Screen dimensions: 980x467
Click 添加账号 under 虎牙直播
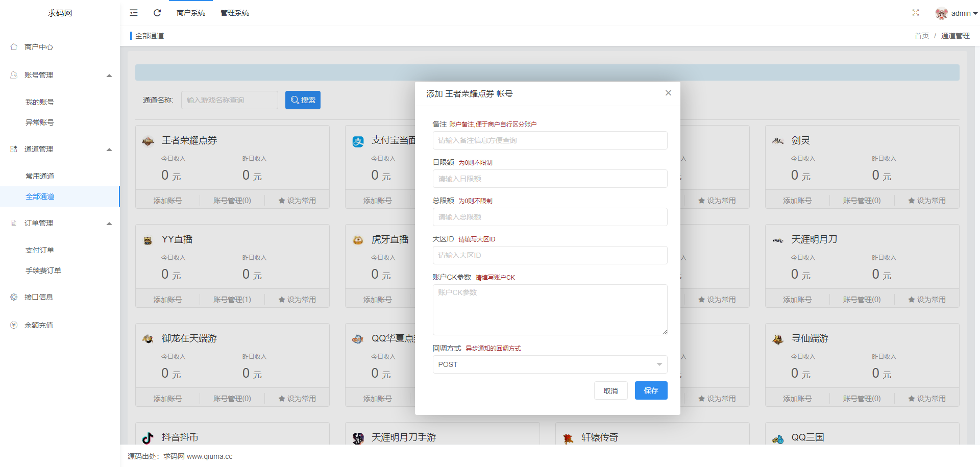click(x=377, y=300)
